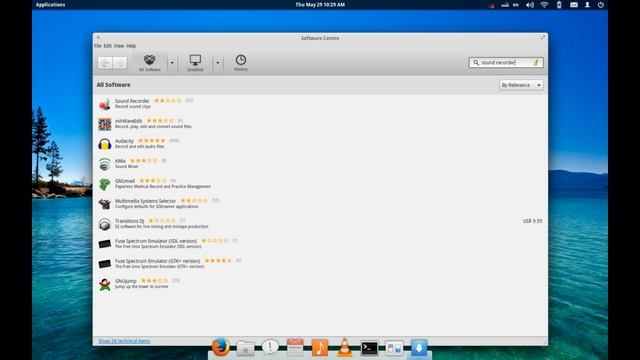Open the File menu

[x=98, y=46]
